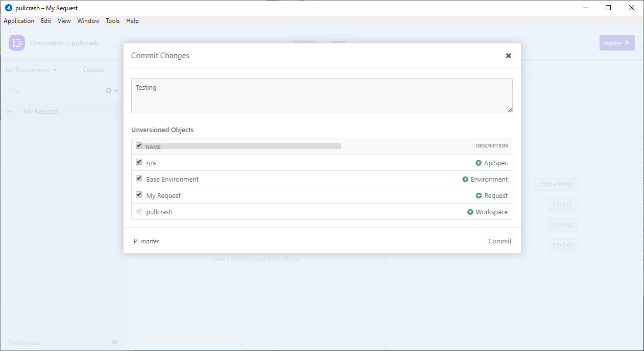
Task: Click the green plus icon next to Environment
Action: click(465, 180)
